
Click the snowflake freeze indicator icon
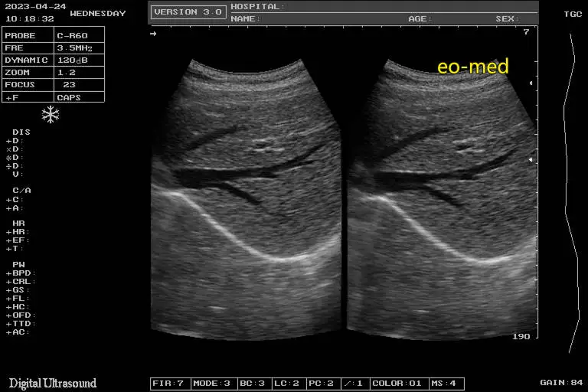coord(51,114)
